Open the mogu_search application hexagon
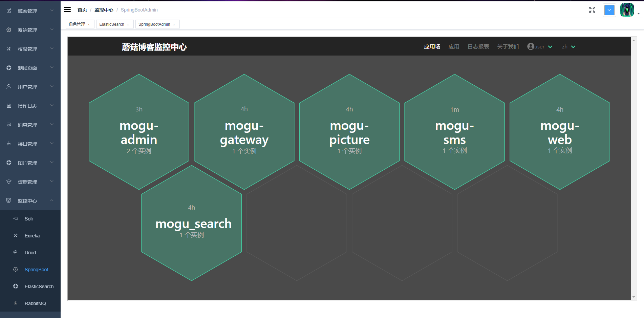The image size is (644, 318). [192, 223]
